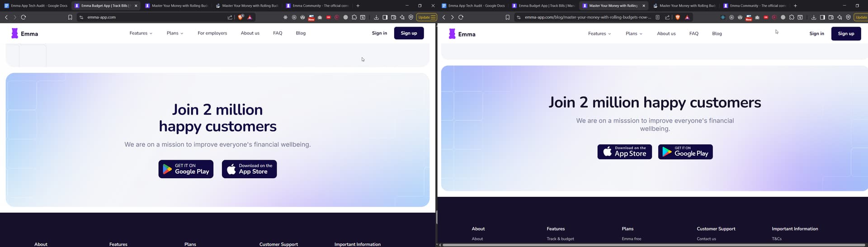
Task: Click the share icon in the right address bar
Action: pyautogui.click(x=667, y=17)
